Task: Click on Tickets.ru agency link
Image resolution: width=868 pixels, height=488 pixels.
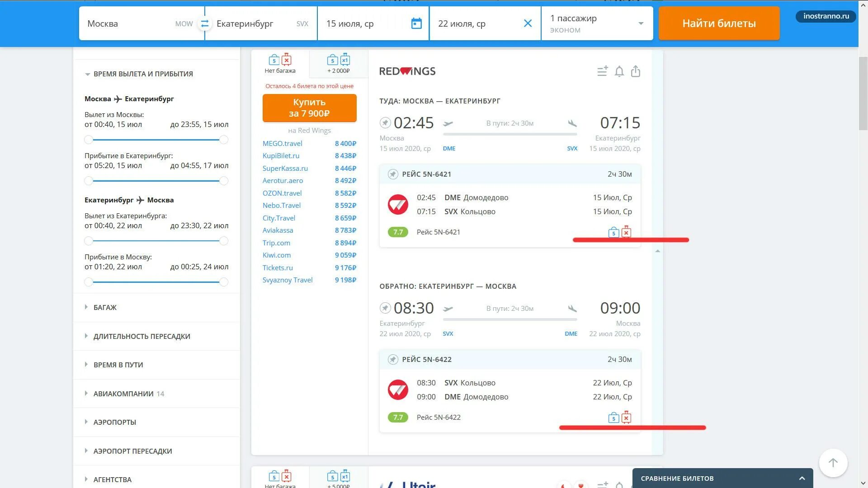Action: pyautogui.click(x=277, y=267)
